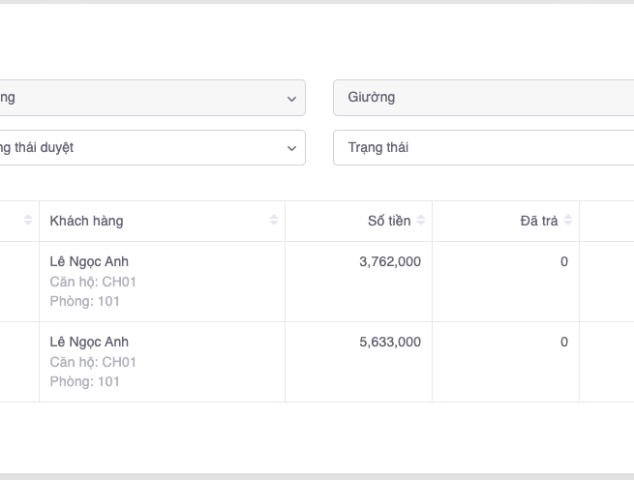This screenshot has height=480, width=634.
Task: Click the Số tiền column header
Action: (390, 221)
